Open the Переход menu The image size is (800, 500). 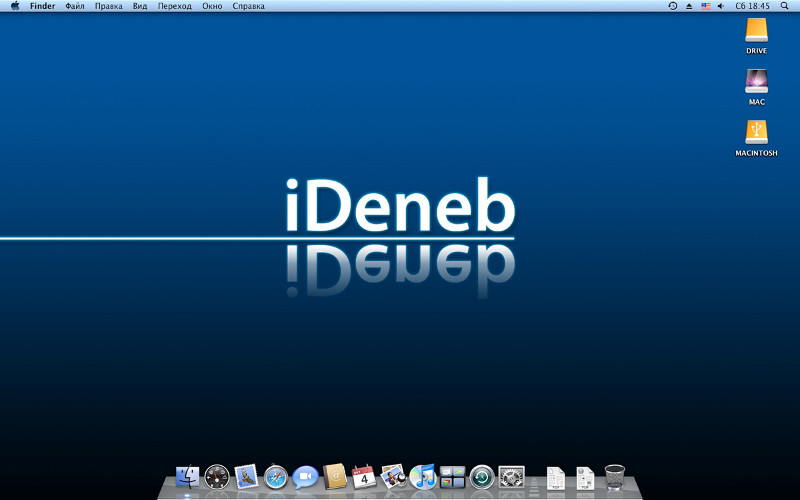point(174,6)
